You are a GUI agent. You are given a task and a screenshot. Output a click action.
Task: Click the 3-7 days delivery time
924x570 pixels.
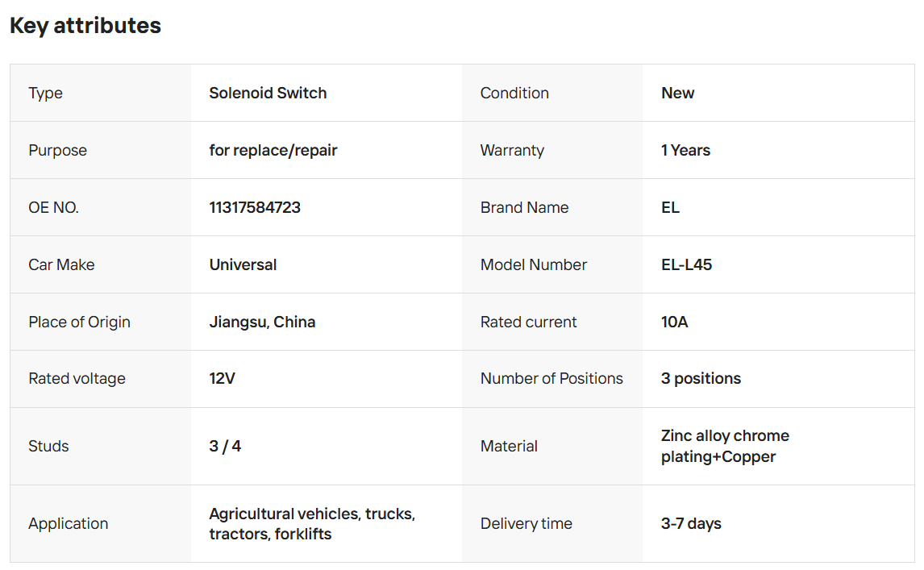[x=691, y=523]
